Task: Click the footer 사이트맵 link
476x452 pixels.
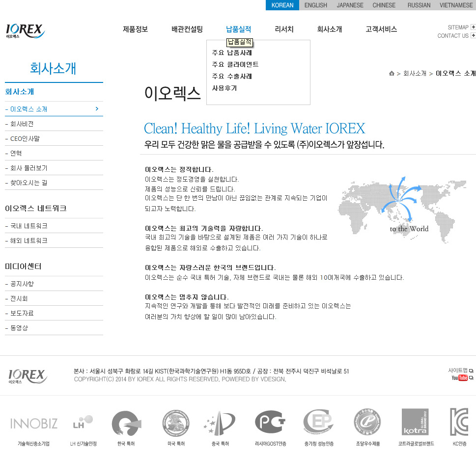Action: tap(458, 371)
